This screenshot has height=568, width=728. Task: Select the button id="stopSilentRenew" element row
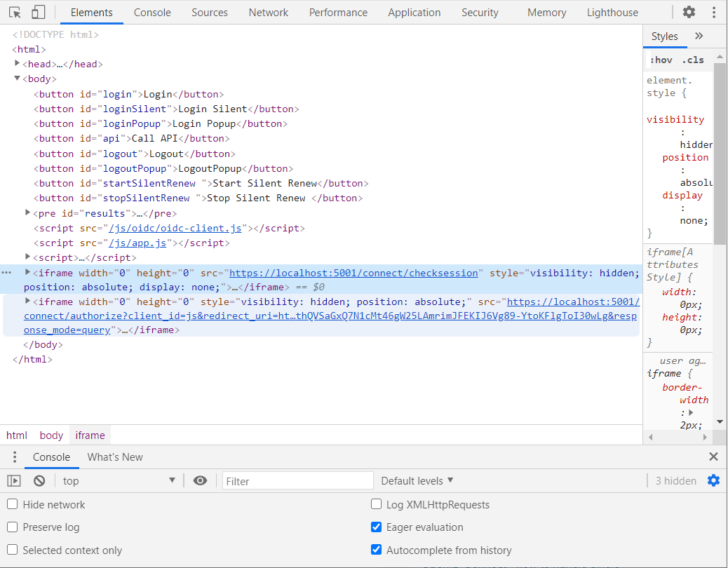click(198, 198)
